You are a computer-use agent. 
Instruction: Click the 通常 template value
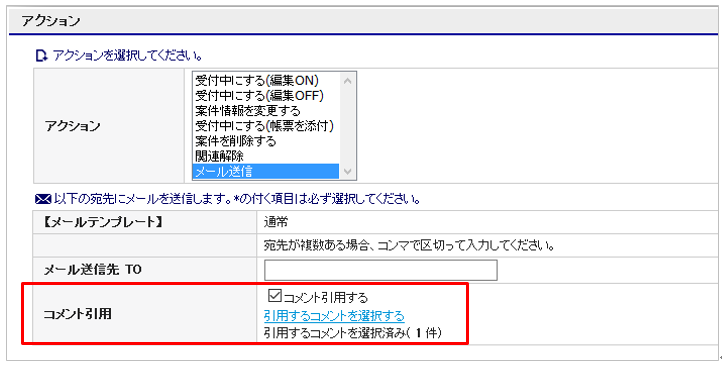(276, 222)
